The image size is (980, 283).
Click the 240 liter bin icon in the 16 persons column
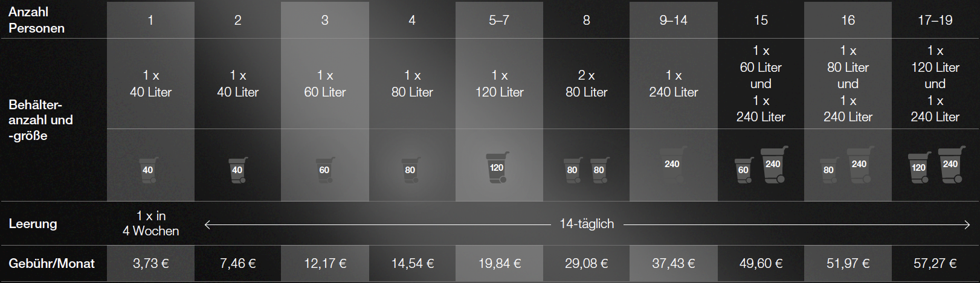coord(860,165)
